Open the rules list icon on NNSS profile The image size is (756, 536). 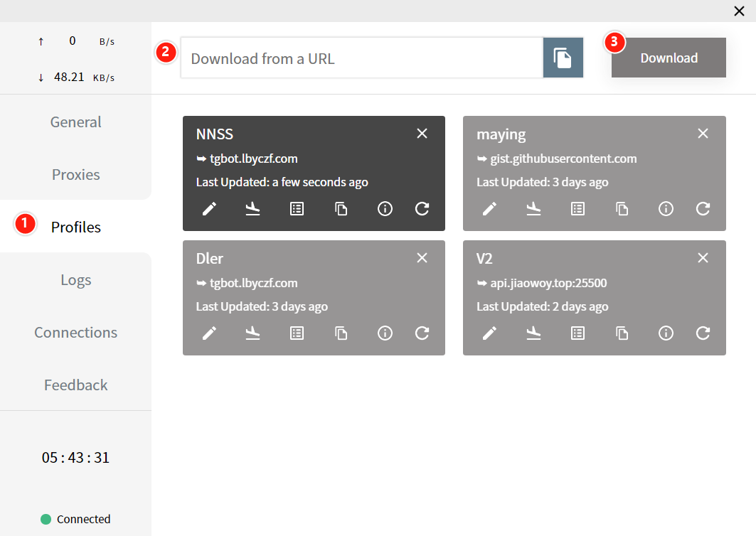pos(297,209)
